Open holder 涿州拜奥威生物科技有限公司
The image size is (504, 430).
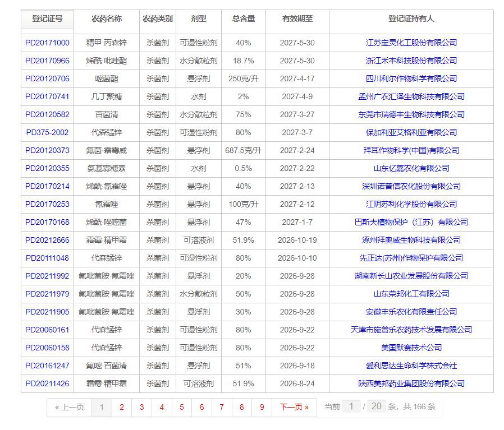coord(411,240)
